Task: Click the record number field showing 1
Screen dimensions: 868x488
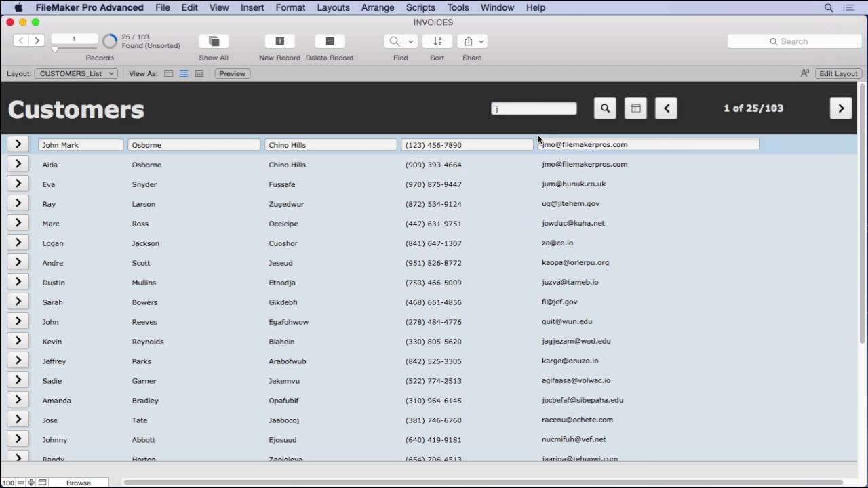Action: tap(74, 39)
